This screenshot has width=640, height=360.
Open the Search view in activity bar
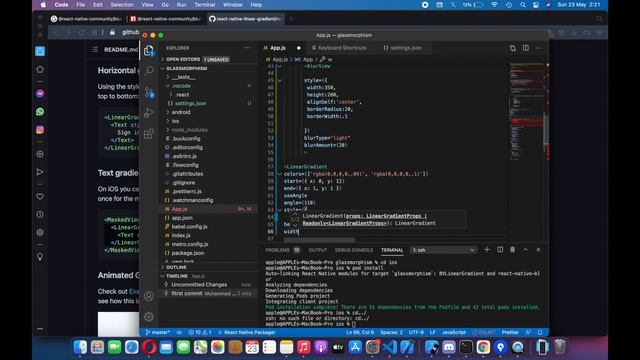tap(149, 71)
